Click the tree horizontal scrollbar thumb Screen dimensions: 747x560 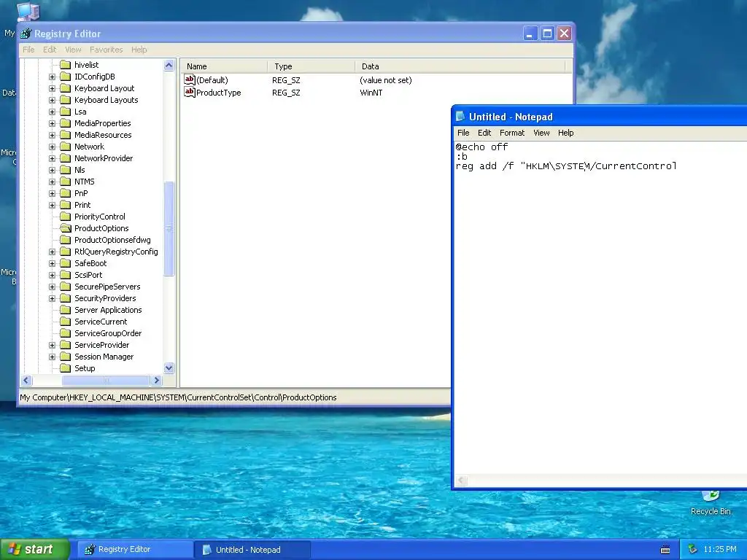point(106,380)
